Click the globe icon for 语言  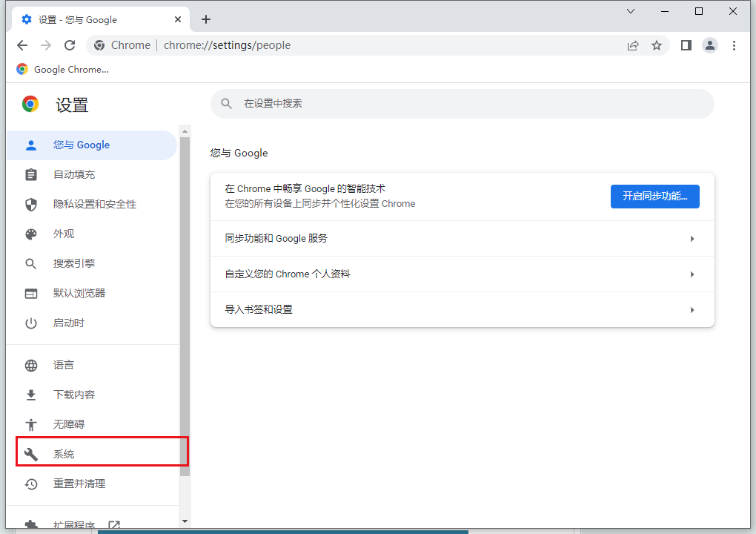click(x=31, y=366)
